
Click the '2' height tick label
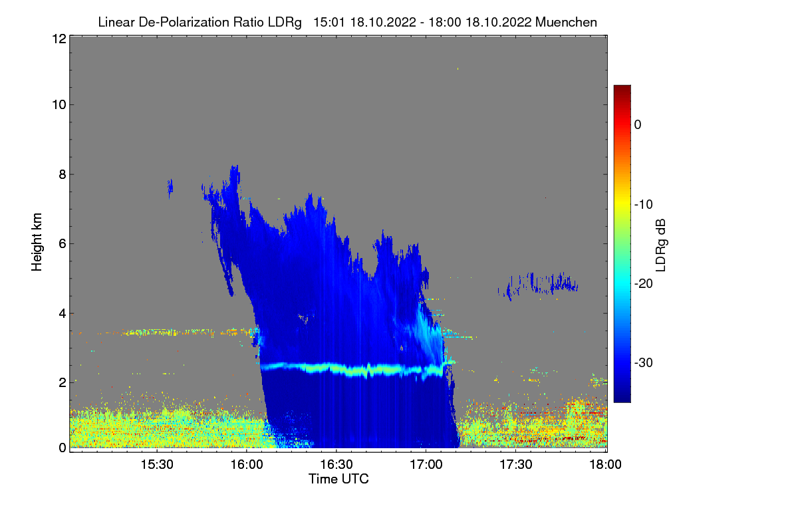pos(62,382)
